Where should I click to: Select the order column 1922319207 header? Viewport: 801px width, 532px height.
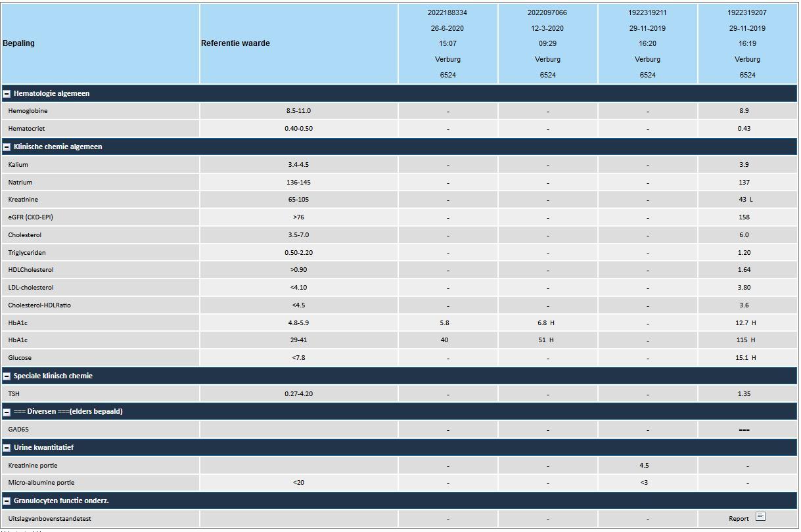click(x=747, y=12)
